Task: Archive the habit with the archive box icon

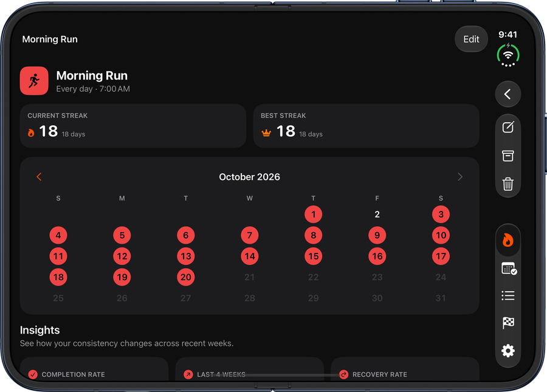Action: [x=507, y=156]
